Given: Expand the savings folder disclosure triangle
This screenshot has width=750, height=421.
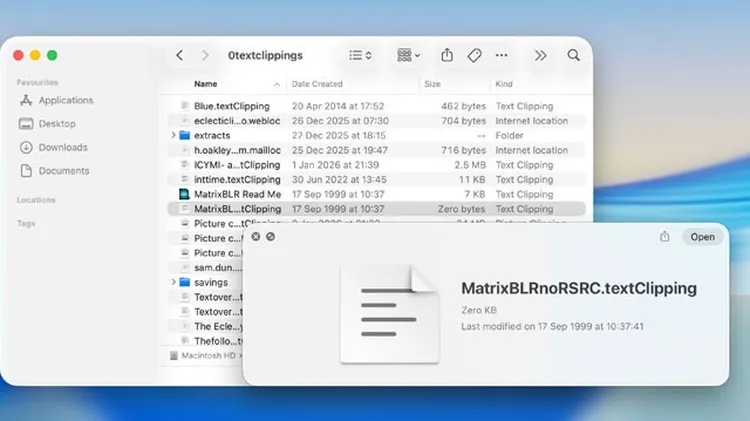Looking at the screenshot, I should coord(174,283).
